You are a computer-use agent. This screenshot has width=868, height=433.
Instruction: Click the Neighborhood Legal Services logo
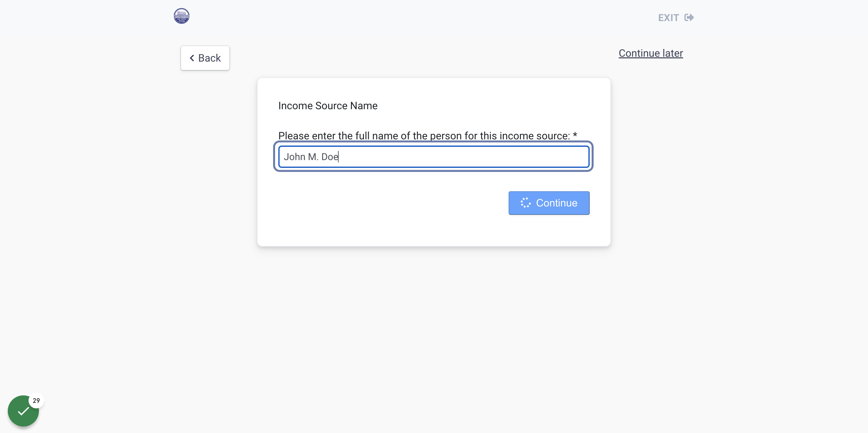[181, 16]
